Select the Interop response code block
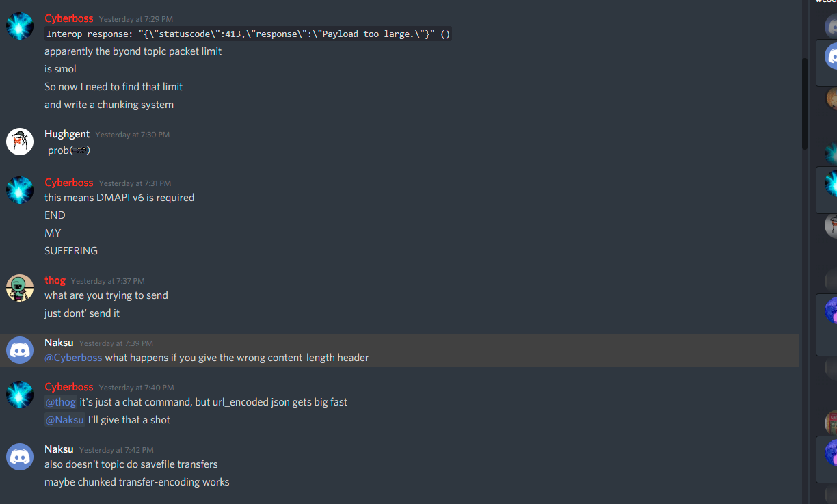This screenshot has height=504, width=837. click(x=246, y=34)
